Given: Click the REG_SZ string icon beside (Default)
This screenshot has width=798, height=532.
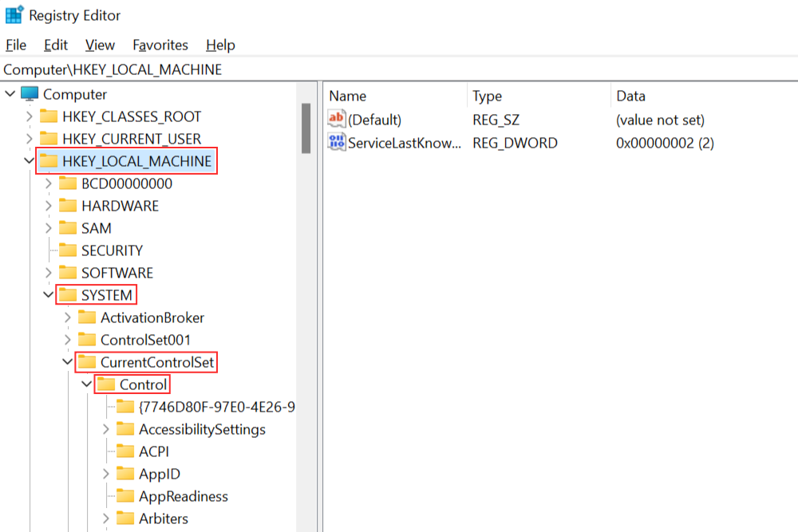Looking at the screenshot, I should click(334, 120).
